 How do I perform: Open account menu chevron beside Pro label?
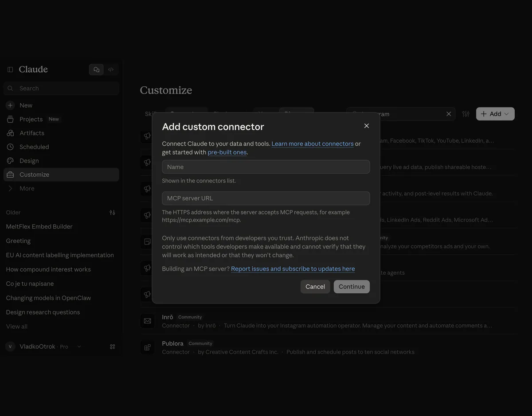pos(79,347)
